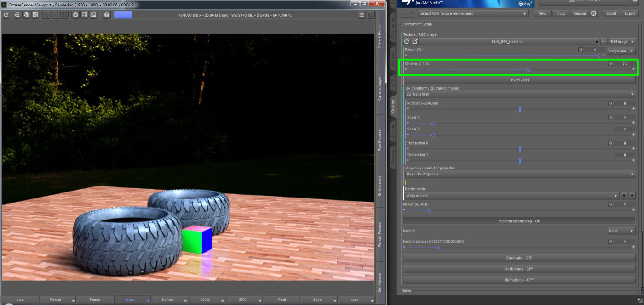Open the Greyscale dropdown
Viewport: 644px width, 305px height.
622,51
